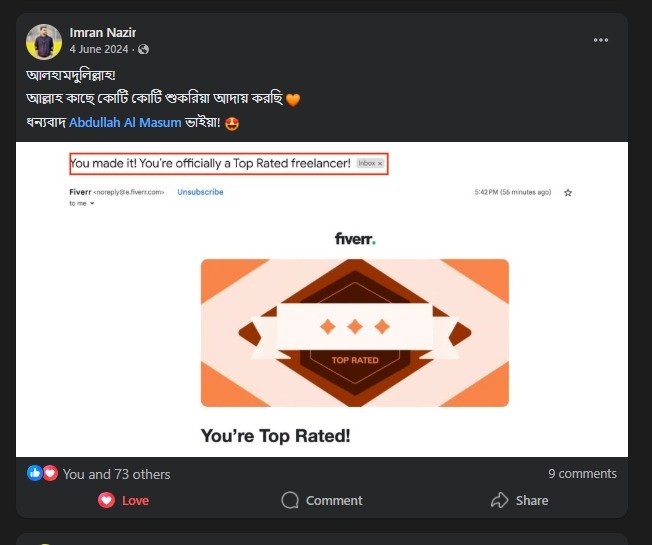Image resolution: width=652 pixels, height=545 pixels.
Task: Click the Share arrow icon
Action: (500, 500)
